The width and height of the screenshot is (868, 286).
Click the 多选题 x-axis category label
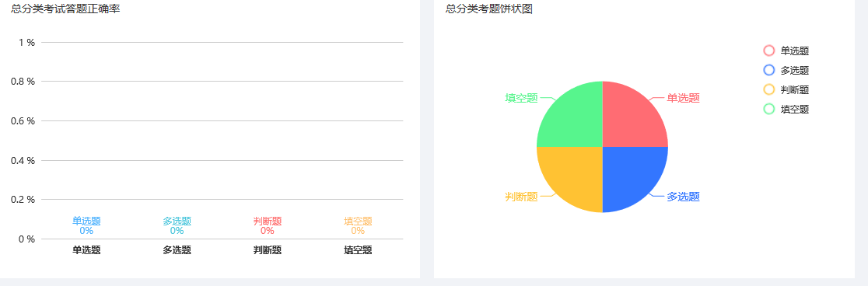(177, 250)
